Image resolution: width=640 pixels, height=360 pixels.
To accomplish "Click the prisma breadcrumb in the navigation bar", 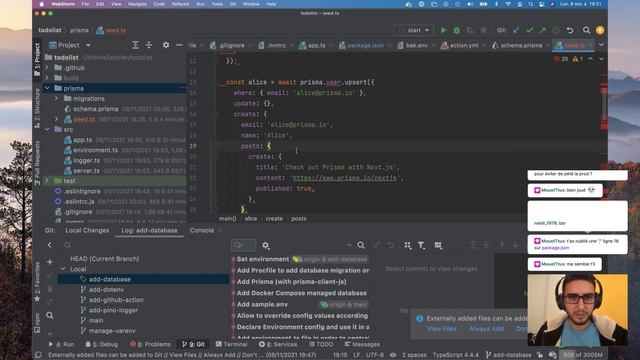I will click(x=79, y=30).
